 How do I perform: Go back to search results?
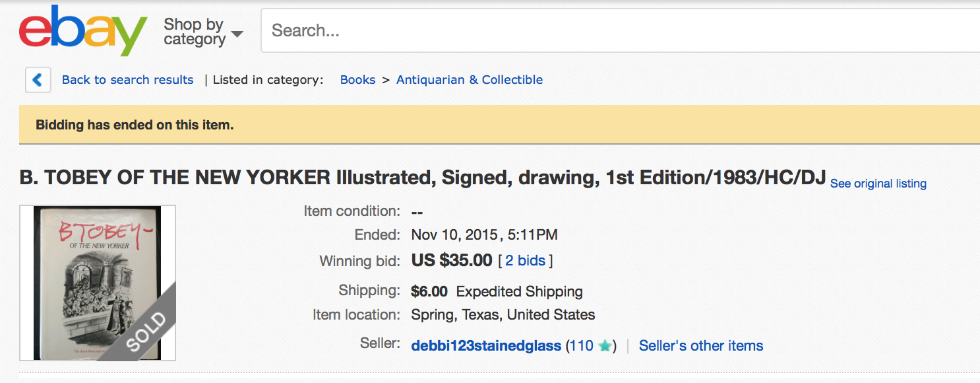[127, 80]
